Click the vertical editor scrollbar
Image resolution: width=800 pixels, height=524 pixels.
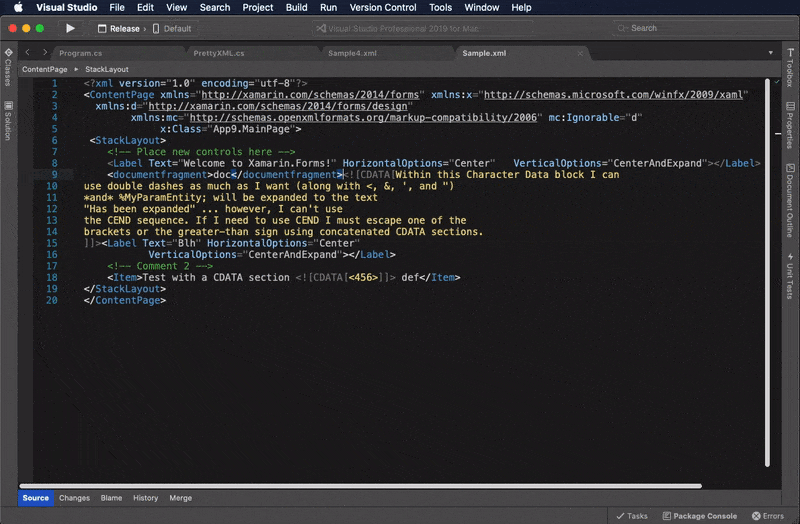click(x=767, y=272)
